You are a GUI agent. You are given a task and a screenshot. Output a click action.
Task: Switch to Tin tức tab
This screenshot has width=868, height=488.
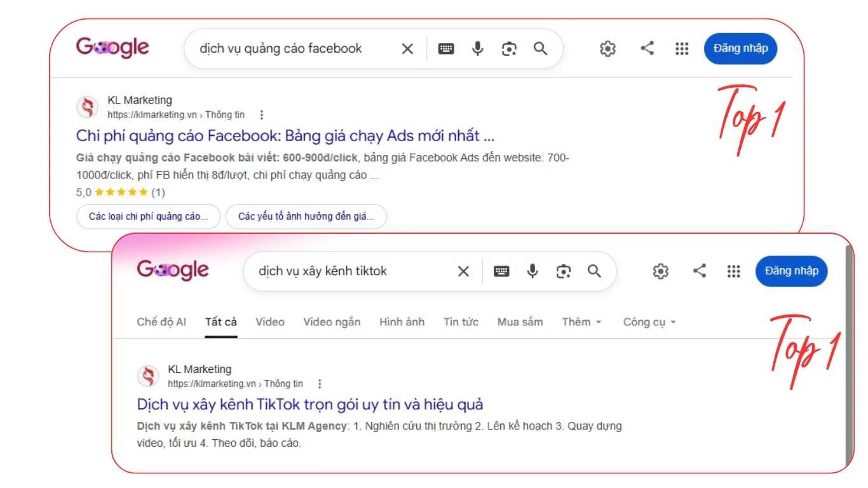pyautogui.click(x=461, y=322)
